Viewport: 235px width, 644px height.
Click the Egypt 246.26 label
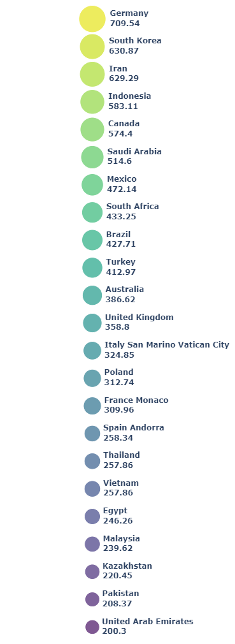point(118,515)
